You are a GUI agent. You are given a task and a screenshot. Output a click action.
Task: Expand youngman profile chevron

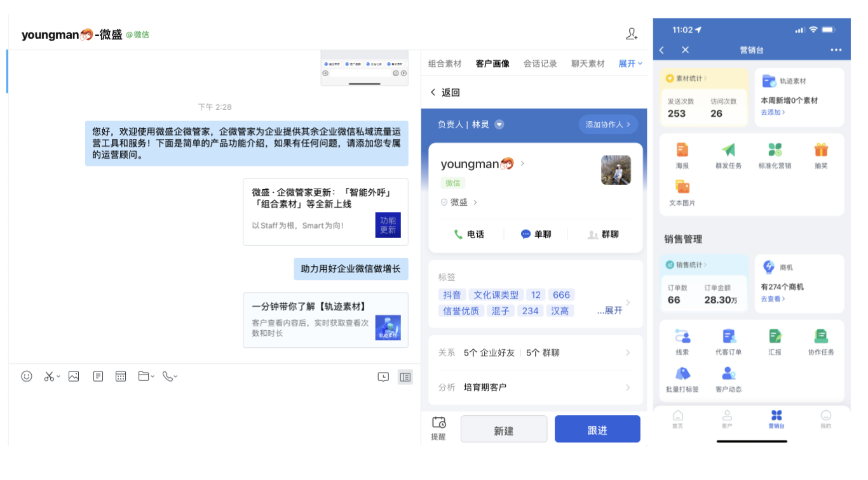click(523, 164)
